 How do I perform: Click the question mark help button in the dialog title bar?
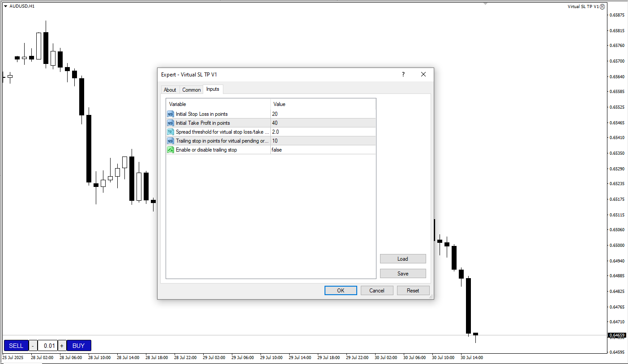[403, 75]
